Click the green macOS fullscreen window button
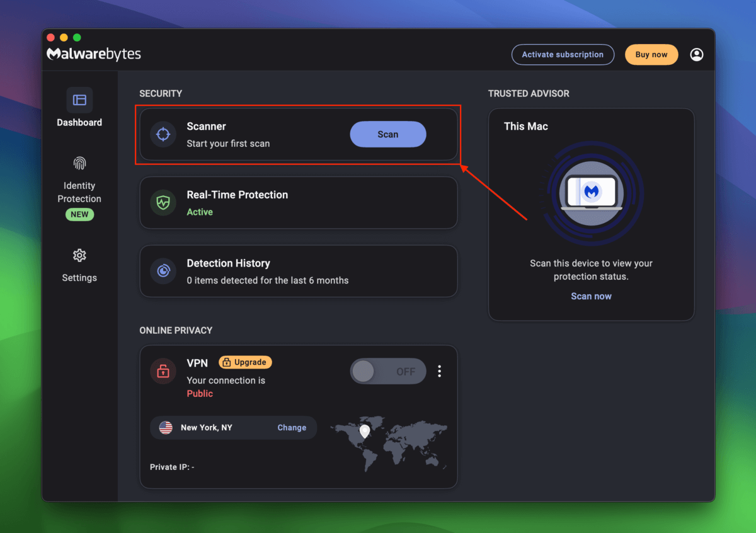 tap(77, 38)
